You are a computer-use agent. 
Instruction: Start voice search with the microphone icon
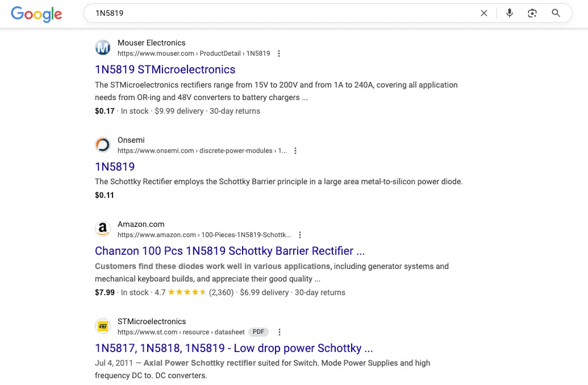tap(509, 13)
